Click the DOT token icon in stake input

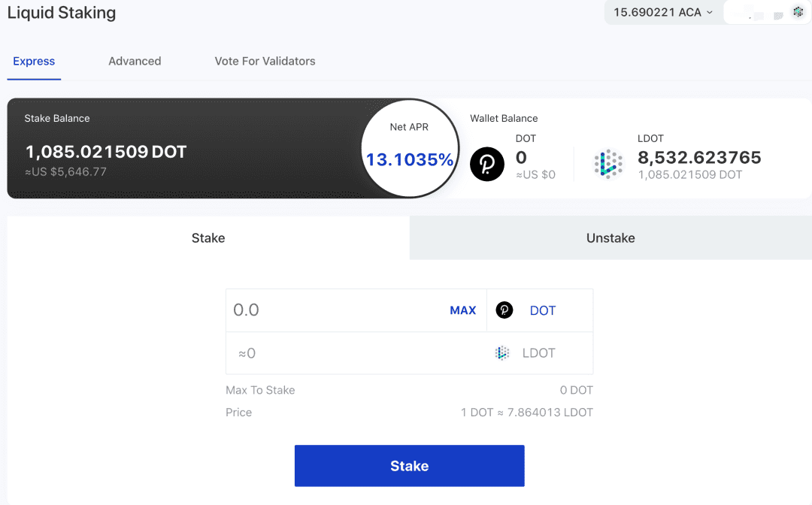[x=504, y=310]
